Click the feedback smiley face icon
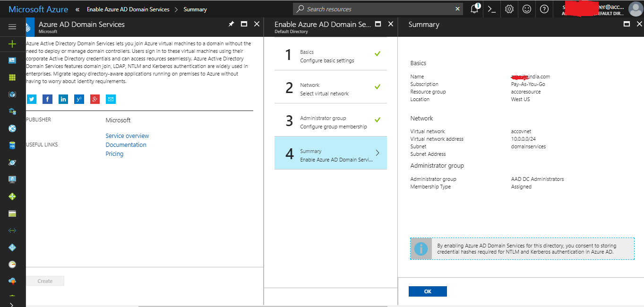 [526, 9]
